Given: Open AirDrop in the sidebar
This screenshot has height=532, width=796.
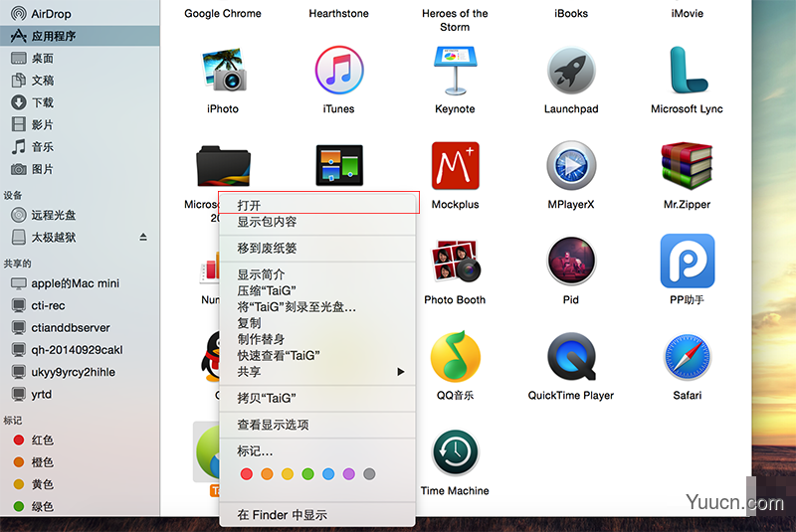Looking at the screenshot, I should pyautogui.click(x=80, y=14).
